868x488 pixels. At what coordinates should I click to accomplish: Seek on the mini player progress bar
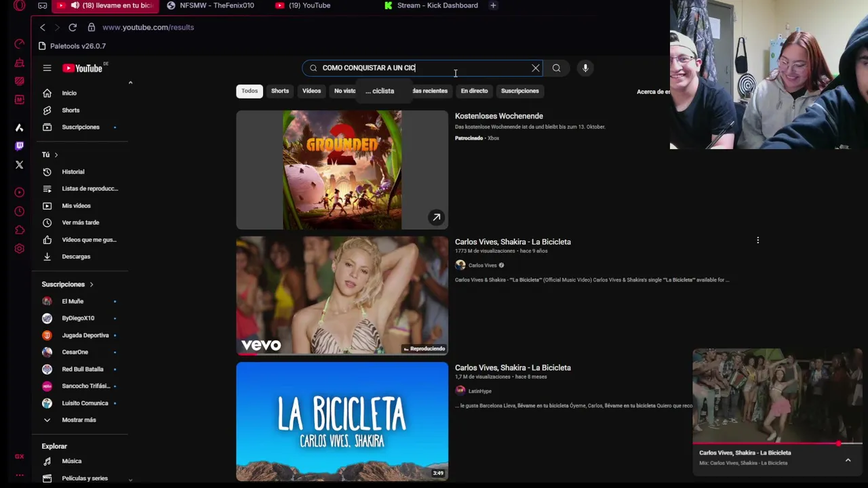coord(777,444)
